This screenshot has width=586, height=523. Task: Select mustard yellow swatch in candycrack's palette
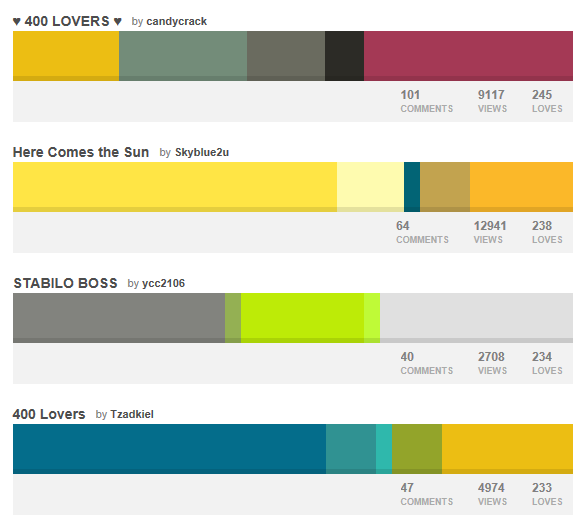click(x=66, y=56)
